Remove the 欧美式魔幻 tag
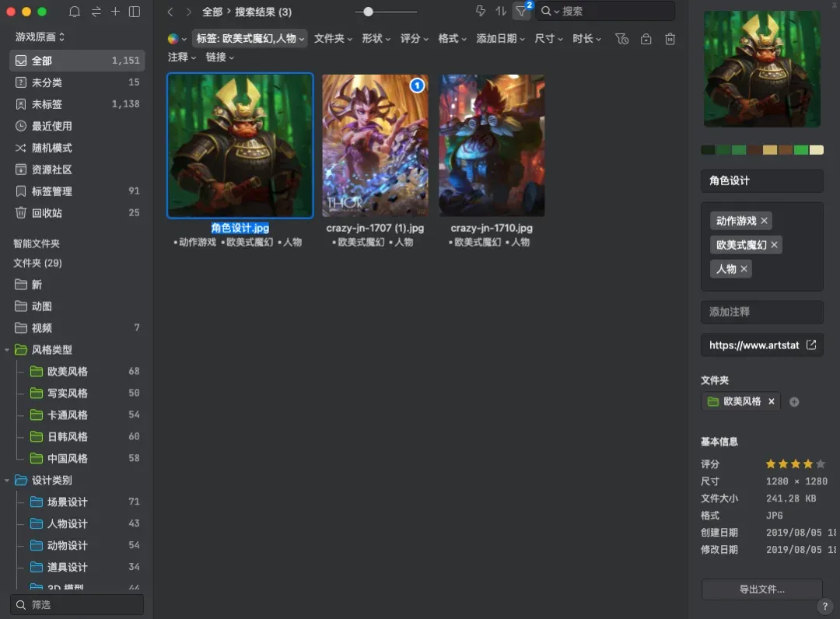The image size is (840, 619). tap(774, 245)
